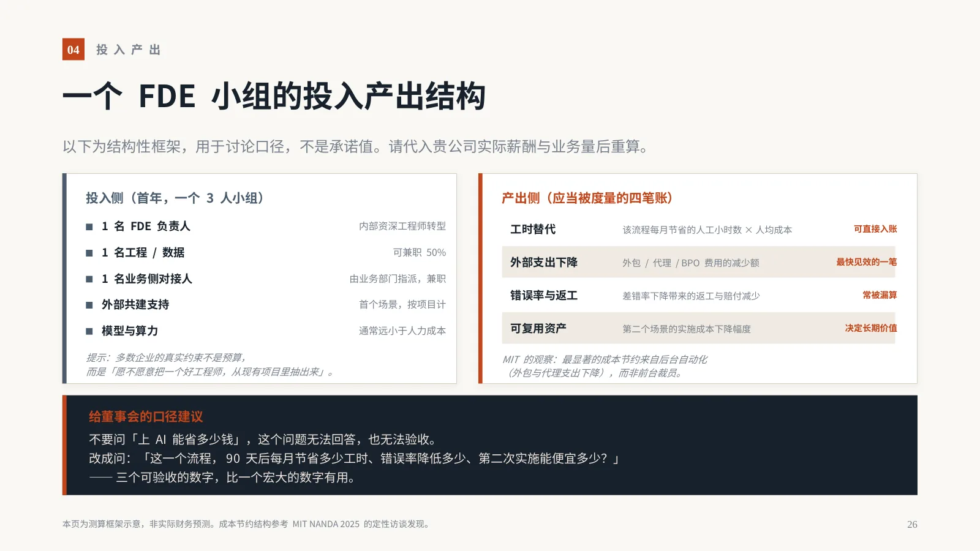The height and width of the screenshot is (551, 980).
Task: Click the note 内部资深工程师转型
Action: point(402,227)
